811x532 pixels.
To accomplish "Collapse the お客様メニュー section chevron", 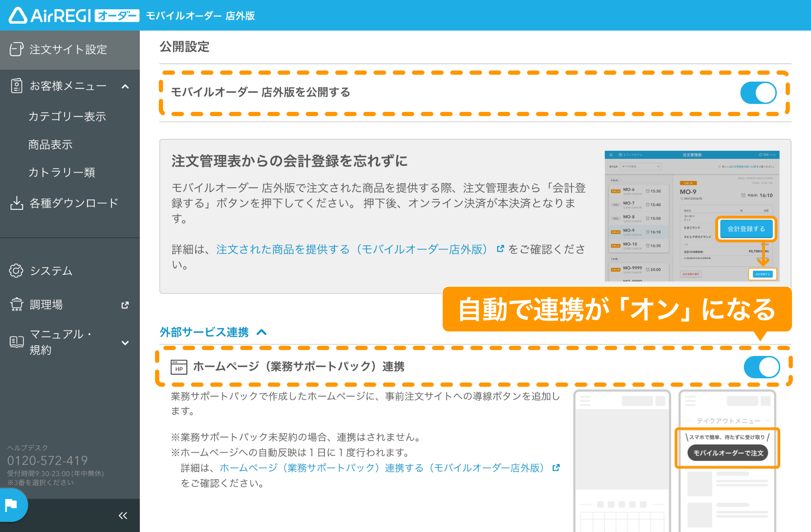I will (125, 87).
